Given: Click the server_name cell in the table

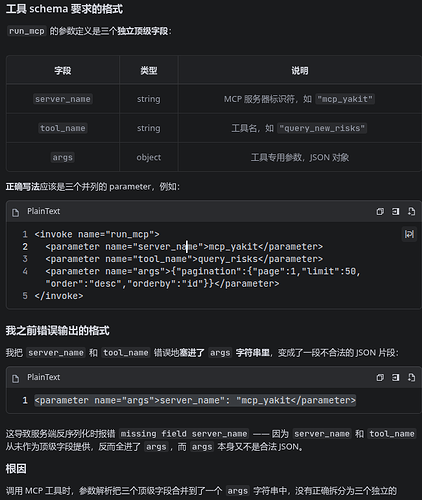Looking at the screenshot, I should tap(63, 99).
